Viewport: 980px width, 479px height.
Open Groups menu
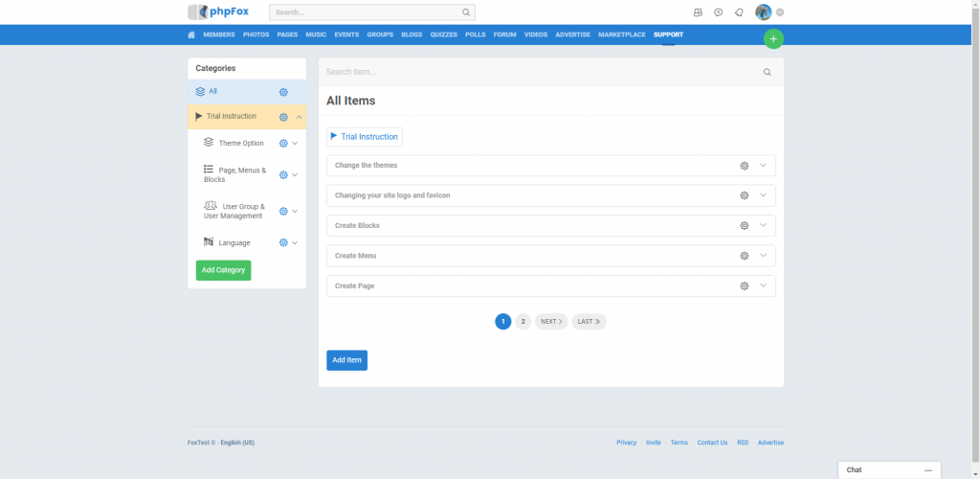(380, 35)
